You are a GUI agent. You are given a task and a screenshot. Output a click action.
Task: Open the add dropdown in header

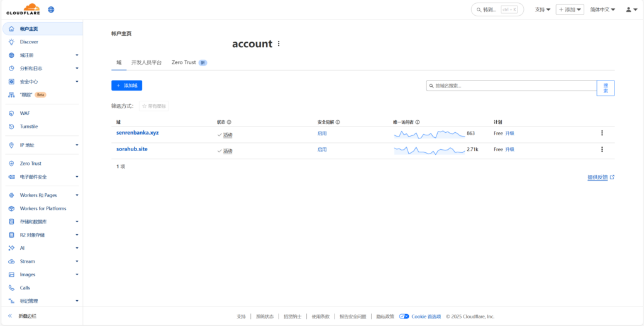coord(570,9)
